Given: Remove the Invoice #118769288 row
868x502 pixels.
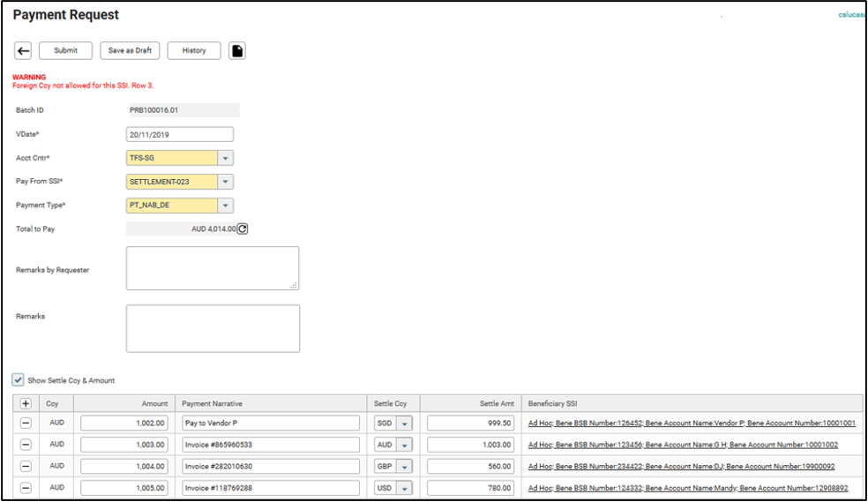Looking at the screenshot, I should pyautogui.click(x=26, y=487).
